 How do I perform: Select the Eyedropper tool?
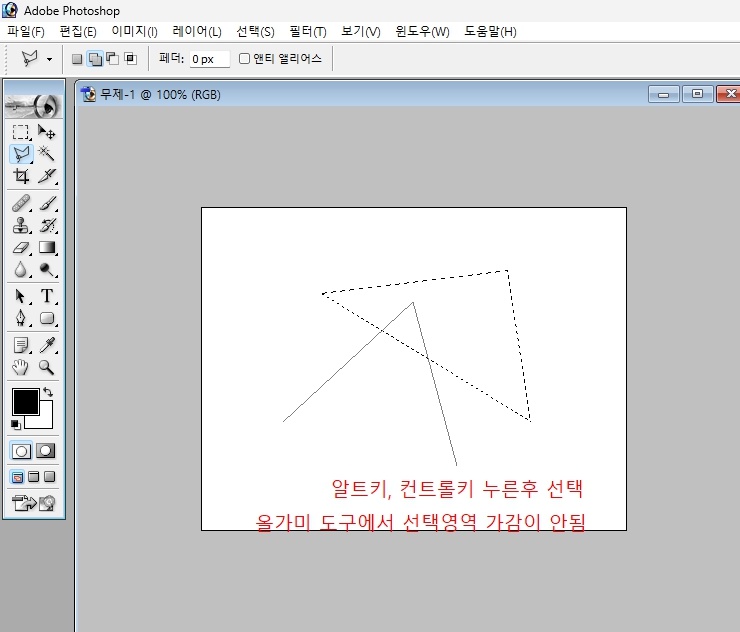46,345
